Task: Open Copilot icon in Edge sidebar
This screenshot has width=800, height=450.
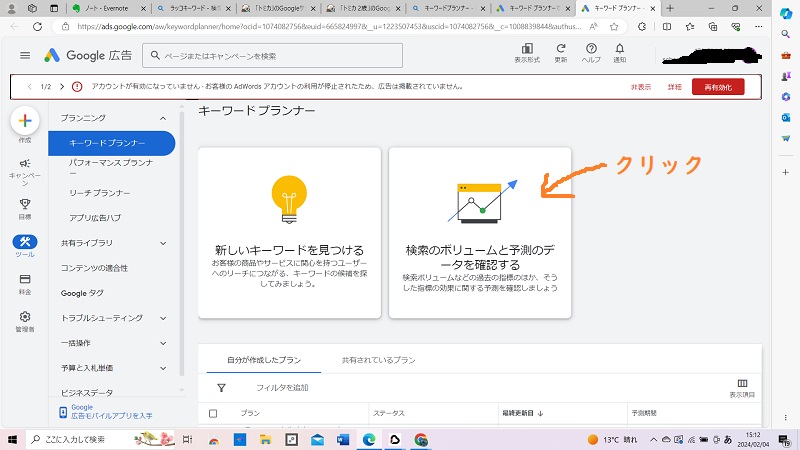Action: pyautogui.click(x=786, y=13)
